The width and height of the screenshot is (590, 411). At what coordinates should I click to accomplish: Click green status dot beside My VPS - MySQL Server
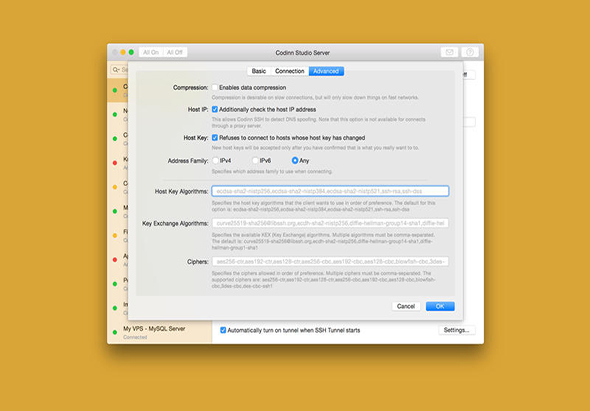(115, 332)
